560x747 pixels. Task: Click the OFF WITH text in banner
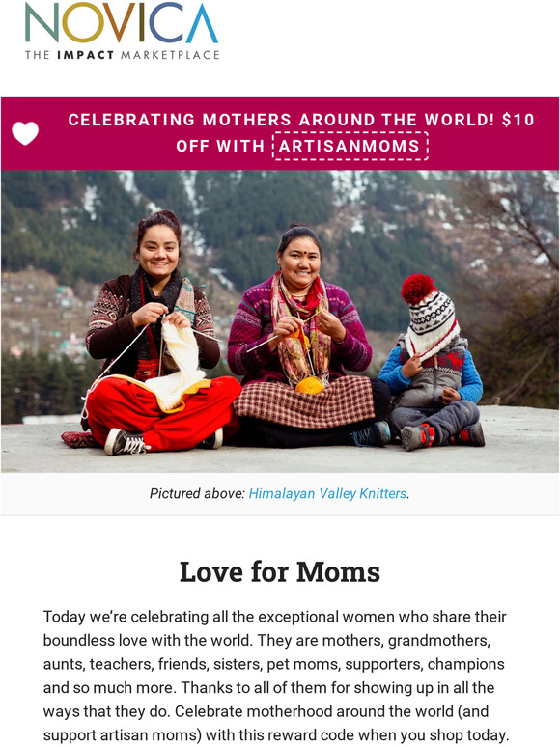pos(220,146)
